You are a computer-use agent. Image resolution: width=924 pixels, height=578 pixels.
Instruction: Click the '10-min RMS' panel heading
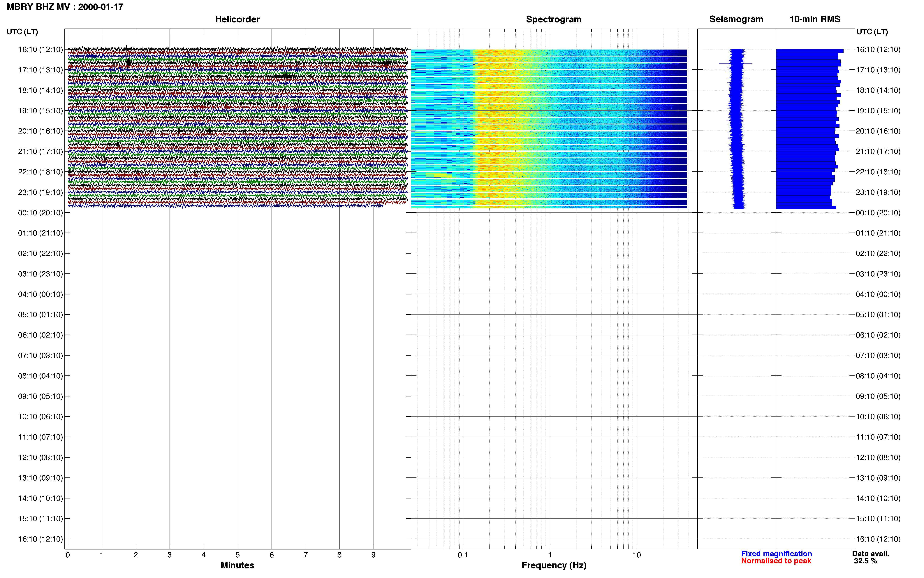[815, 19]
